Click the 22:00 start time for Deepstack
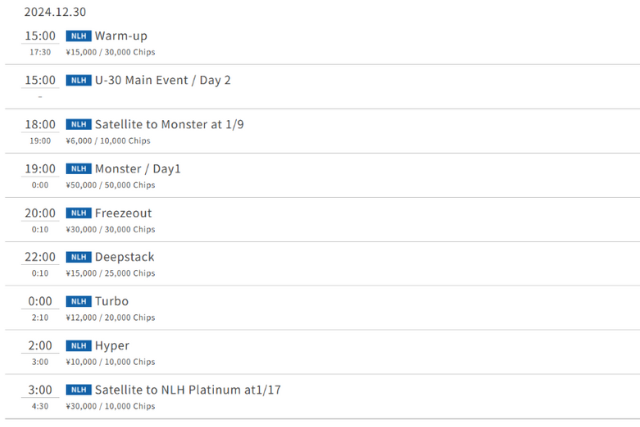This screenshot has height=427, width=640. [x=40, y=257]
